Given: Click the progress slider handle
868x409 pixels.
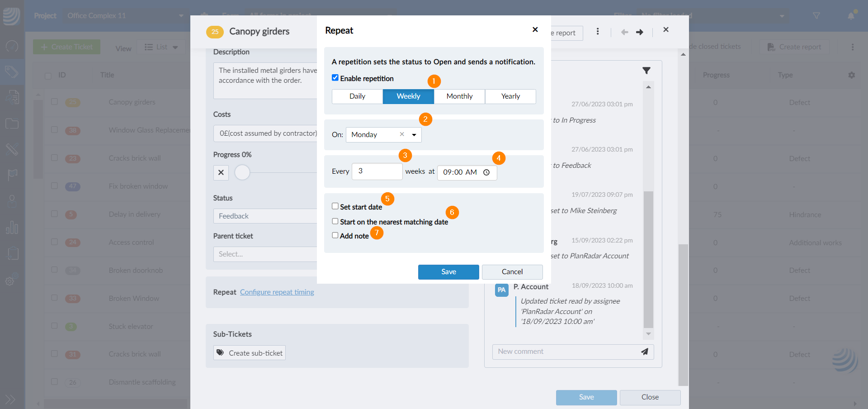Looking at the screenshot, I should click(x=242, y=172).
